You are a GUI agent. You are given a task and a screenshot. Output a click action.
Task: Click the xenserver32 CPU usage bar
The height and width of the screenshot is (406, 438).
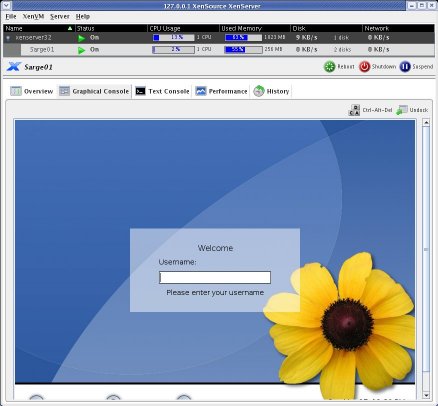click(173, 37)
